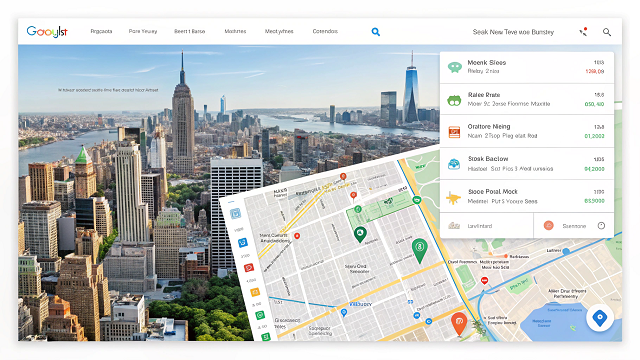
Task: Click the red icon in the map sidebar
Action: 249,268
